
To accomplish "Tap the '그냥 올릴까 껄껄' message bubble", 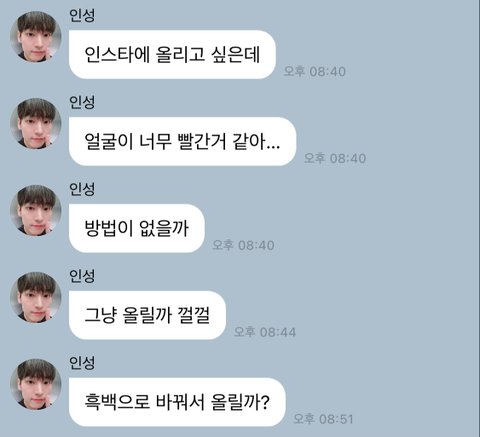I will (x=147, y=315).
